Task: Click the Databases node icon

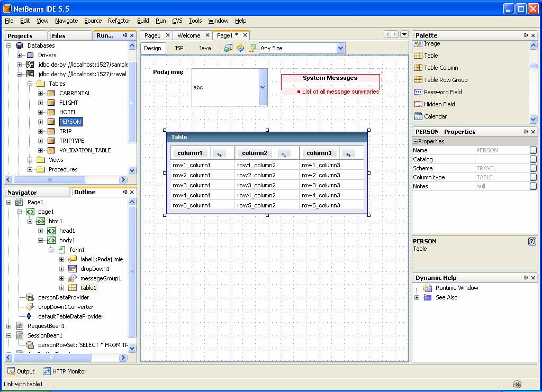Action: click(x=20, y=45)
